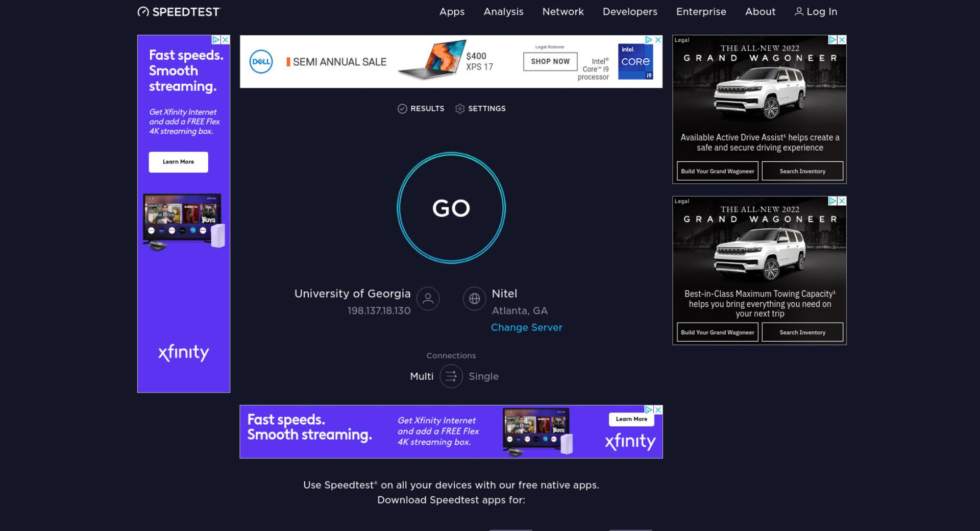
Task: Open the Analysis menu
Action: pyautogui.click(x=503, y=12)
